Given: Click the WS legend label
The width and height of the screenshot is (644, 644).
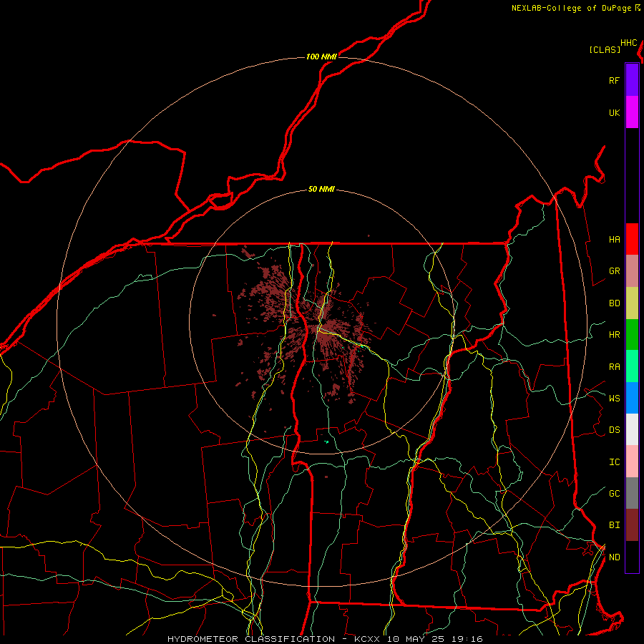Looking at the screenshot, I should (615, 399).
